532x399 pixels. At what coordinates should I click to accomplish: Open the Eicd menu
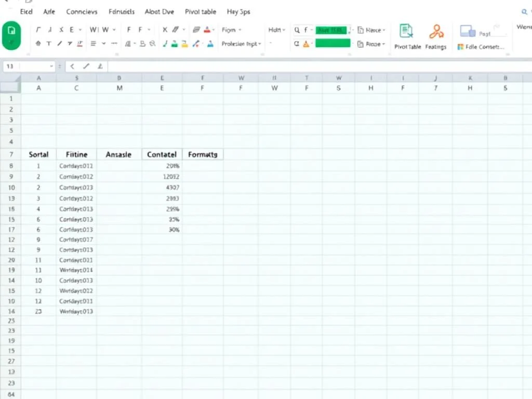pos(26,12)
